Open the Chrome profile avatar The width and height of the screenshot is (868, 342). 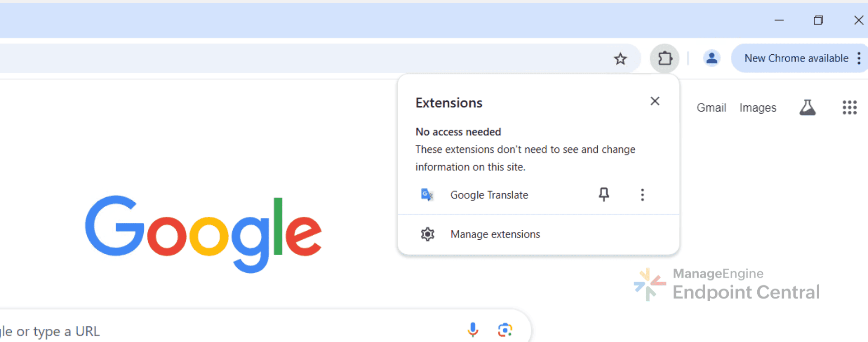click(x=711, y=58)
